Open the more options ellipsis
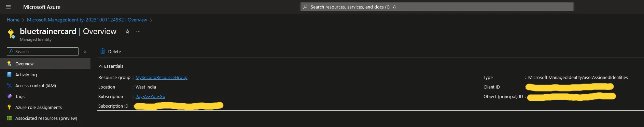 point(138,31)
